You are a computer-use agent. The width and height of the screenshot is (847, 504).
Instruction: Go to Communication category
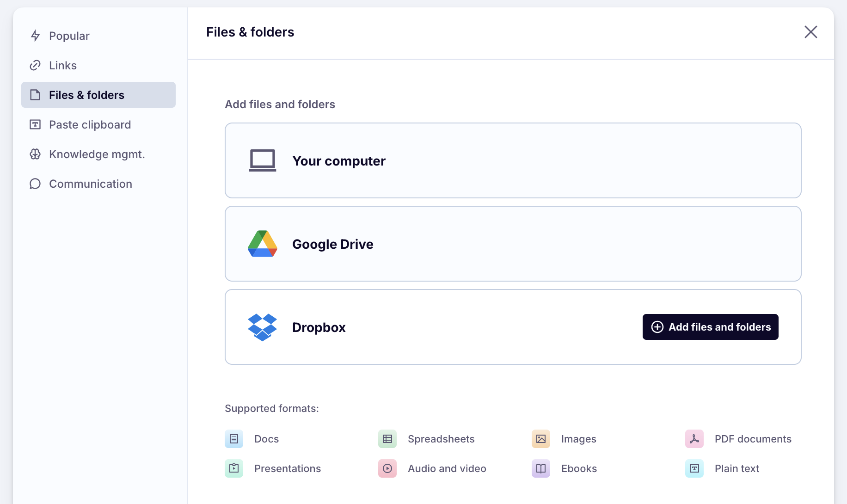(x=90, y=184)
